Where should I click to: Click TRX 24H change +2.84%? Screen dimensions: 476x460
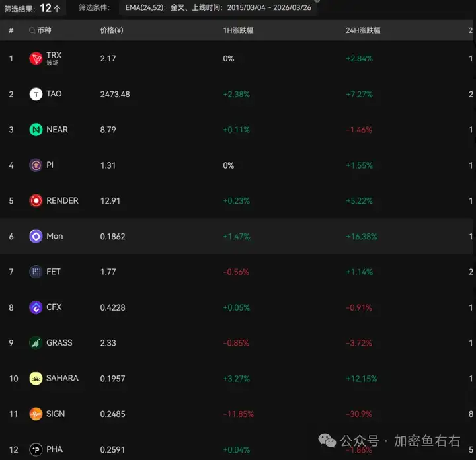point(360,59)
